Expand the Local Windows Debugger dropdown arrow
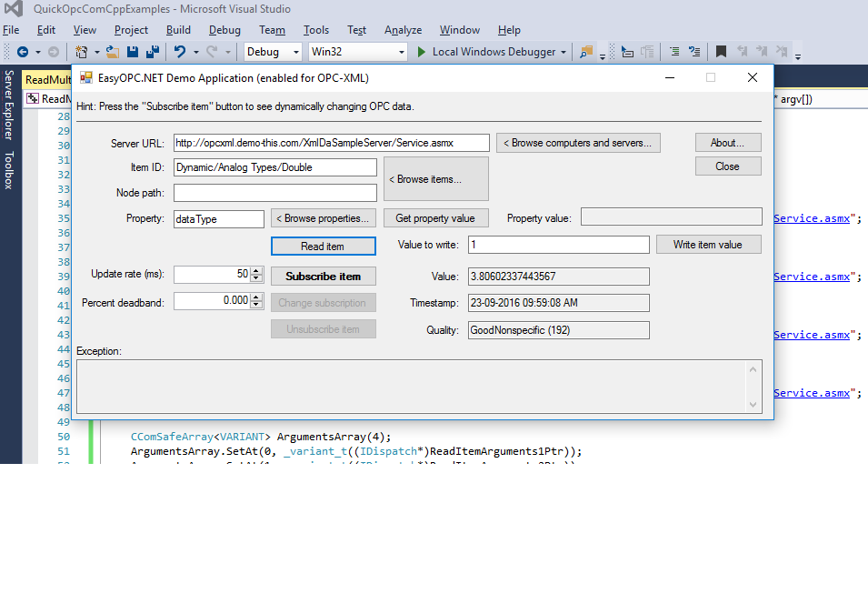 point(564,53)
